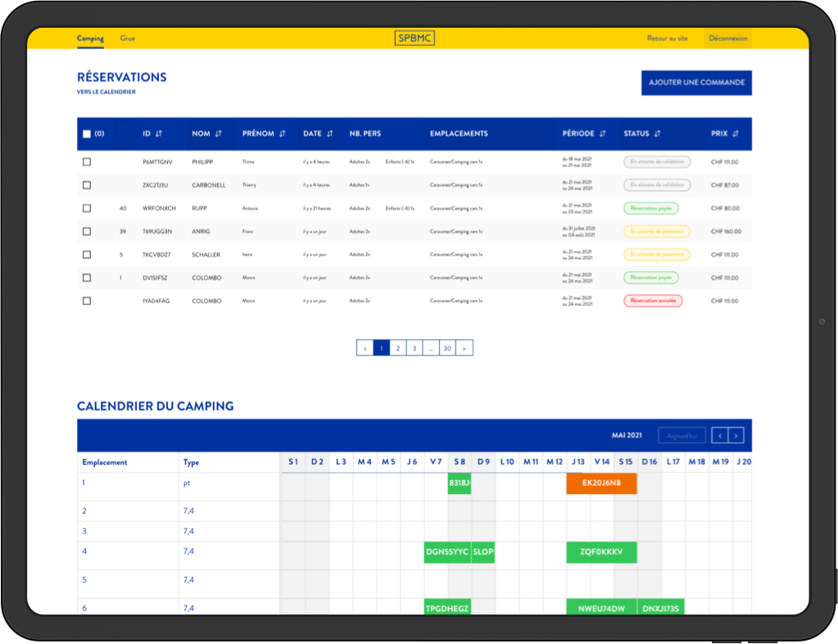Tick checkbox for ANRIG reservation row

87,232
